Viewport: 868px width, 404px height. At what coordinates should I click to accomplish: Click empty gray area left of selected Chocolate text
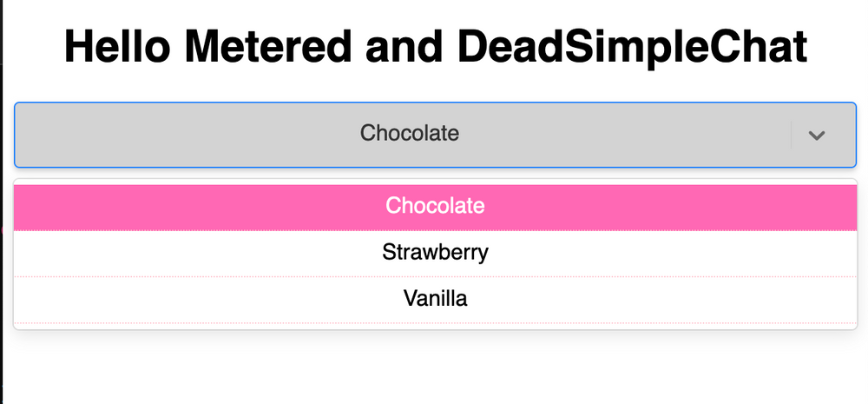pos(174,135)
